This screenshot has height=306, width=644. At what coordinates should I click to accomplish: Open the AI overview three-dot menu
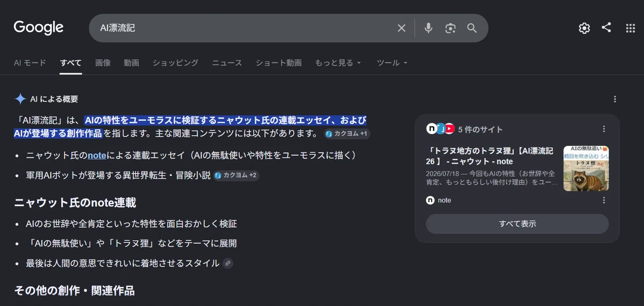pos(615,99)
